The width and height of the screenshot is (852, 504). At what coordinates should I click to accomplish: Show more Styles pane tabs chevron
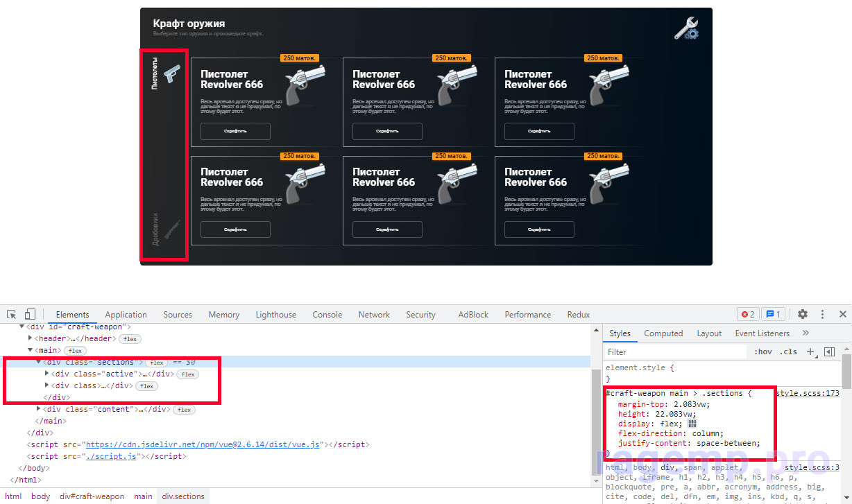[806, 333]
